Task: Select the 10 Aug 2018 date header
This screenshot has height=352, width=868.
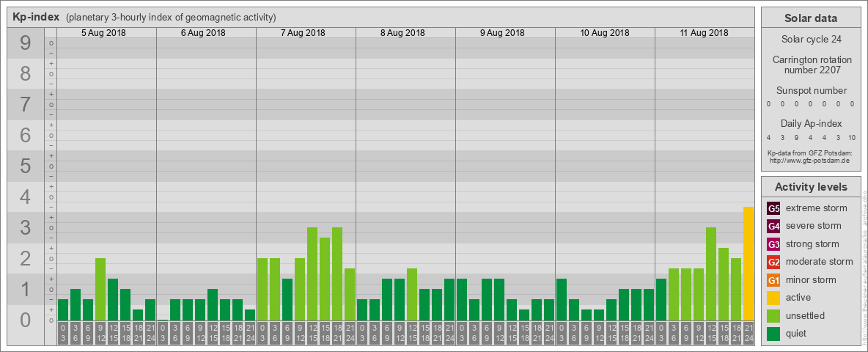Action: 605,33
